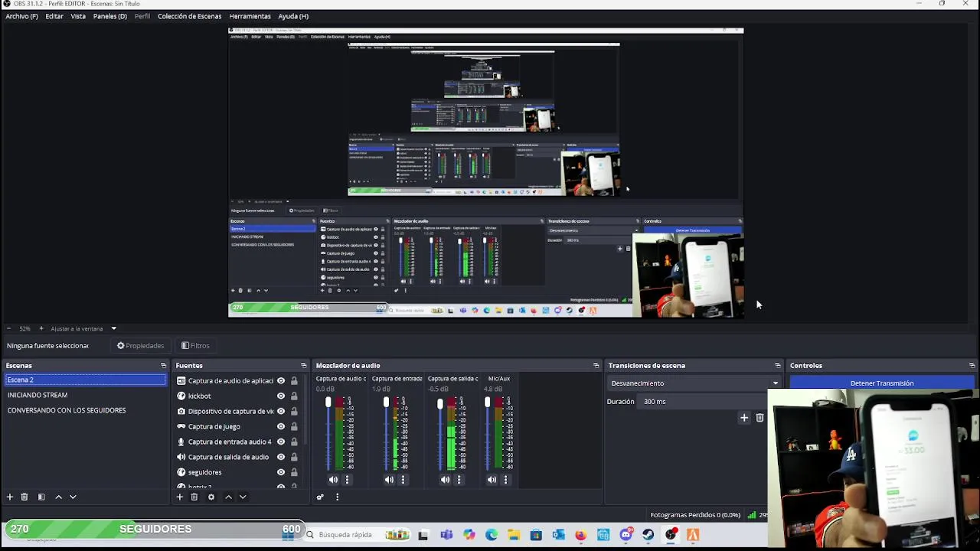Add a new scene with the plus icon

pos(10,497)
